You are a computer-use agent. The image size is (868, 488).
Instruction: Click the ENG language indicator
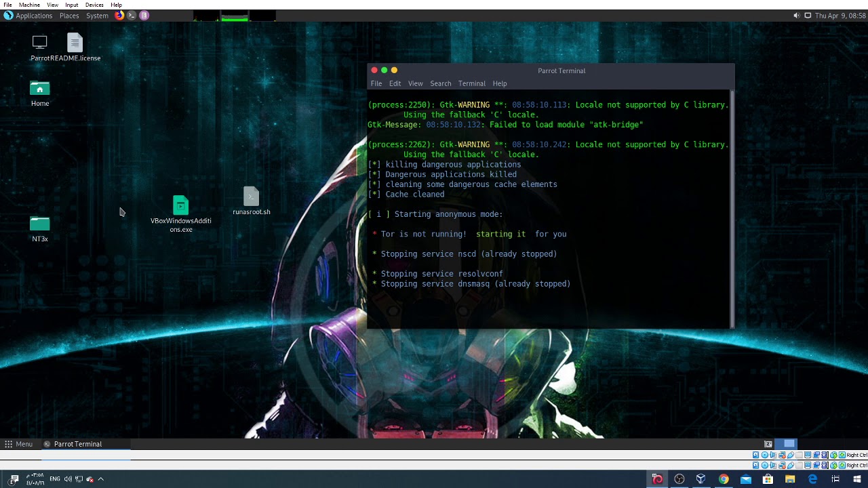point(54,479)
